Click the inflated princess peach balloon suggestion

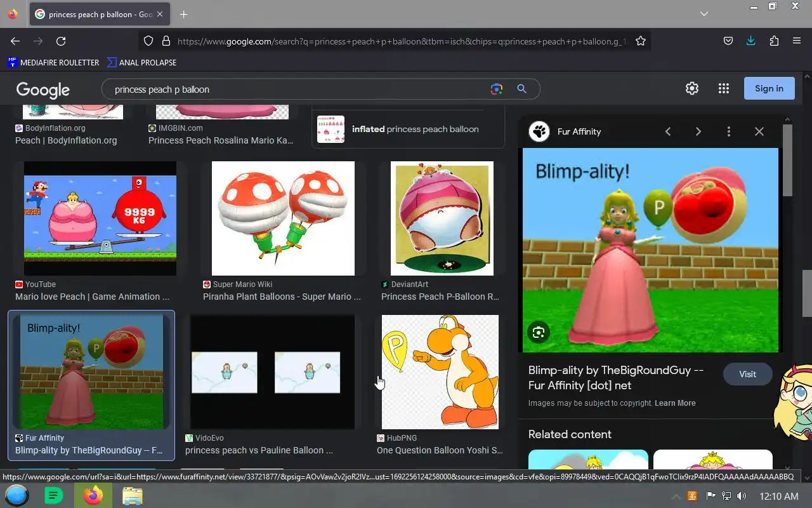click(x=408, y=129)
